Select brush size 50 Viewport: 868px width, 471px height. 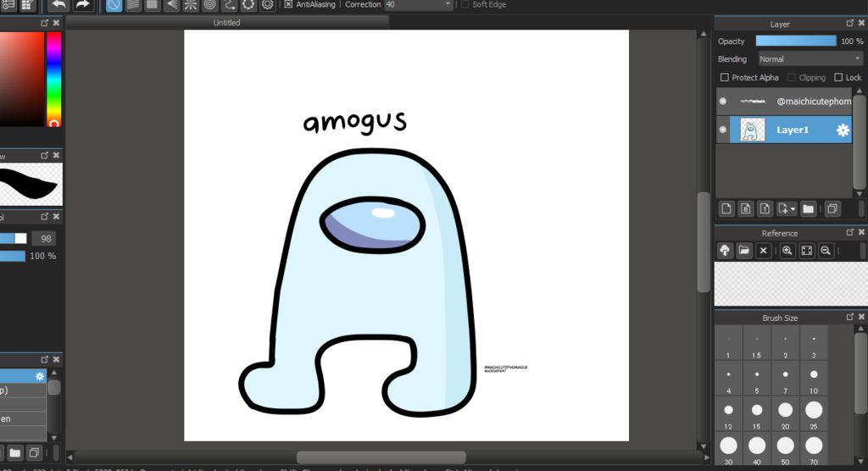(x=785, y=450)
